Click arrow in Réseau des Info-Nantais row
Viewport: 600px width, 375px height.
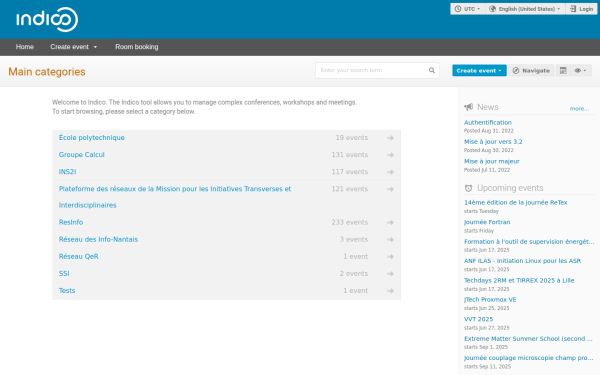[390, 240]
